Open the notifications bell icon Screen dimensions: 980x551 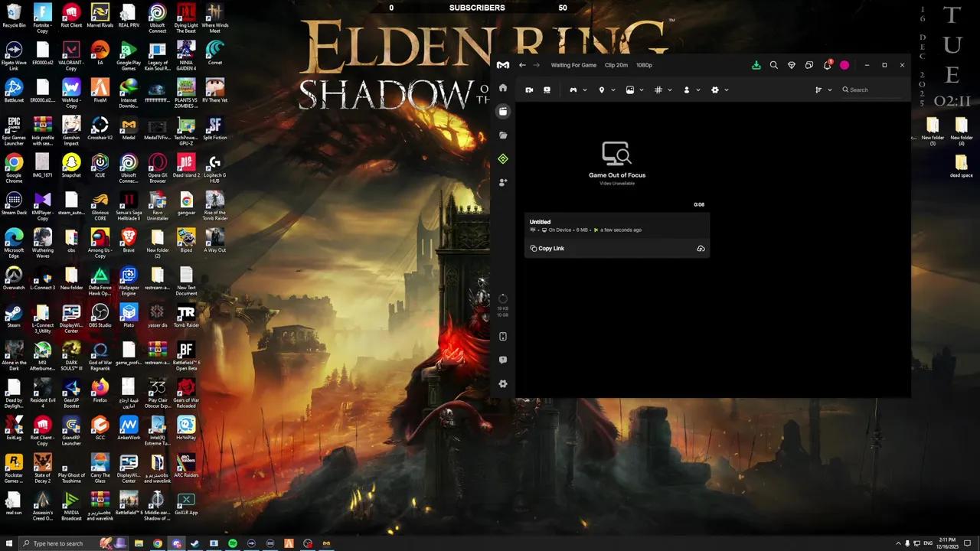(827, 66)
